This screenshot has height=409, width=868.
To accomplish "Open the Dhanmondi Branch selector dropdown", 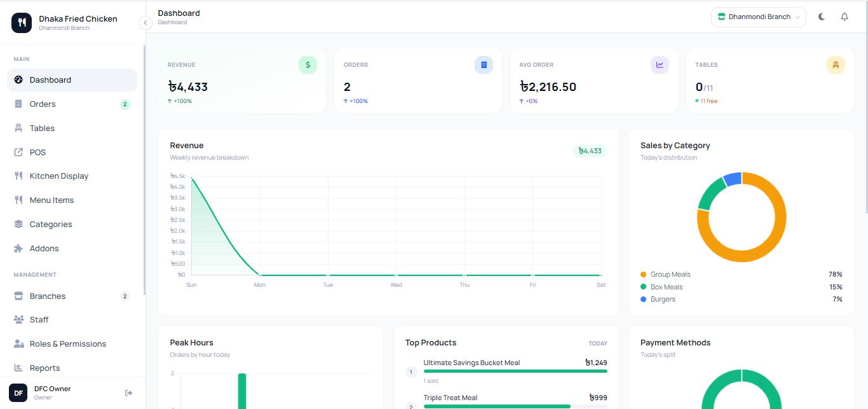I will coord(758,17).
